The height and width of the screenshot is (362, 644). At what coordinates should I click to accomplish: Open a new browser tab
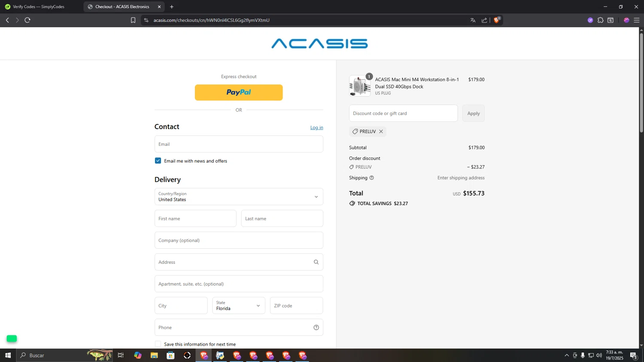click(x=172, y=7)
